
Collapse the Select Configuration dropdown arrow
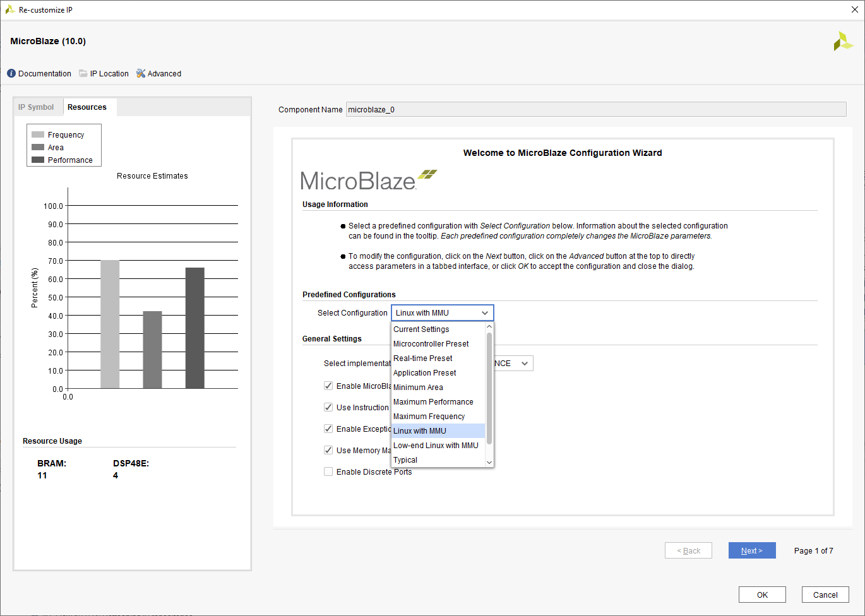click(485, 313)
